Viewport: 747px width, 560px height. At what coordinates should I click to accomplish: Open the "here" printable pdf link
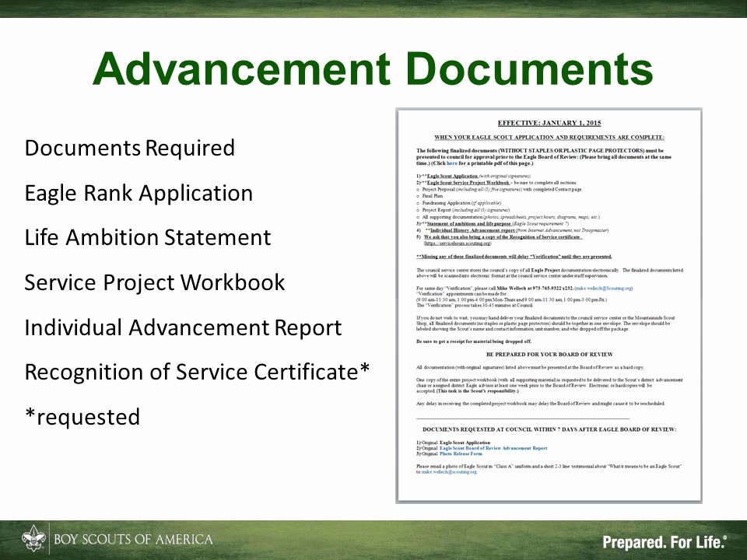tap(451, 163)
